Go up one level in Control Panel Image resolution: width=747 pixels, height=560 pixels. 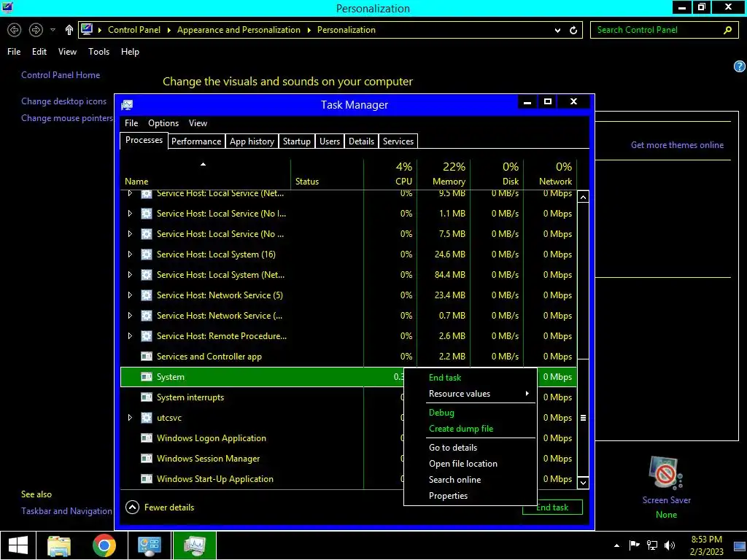(69, 30)
